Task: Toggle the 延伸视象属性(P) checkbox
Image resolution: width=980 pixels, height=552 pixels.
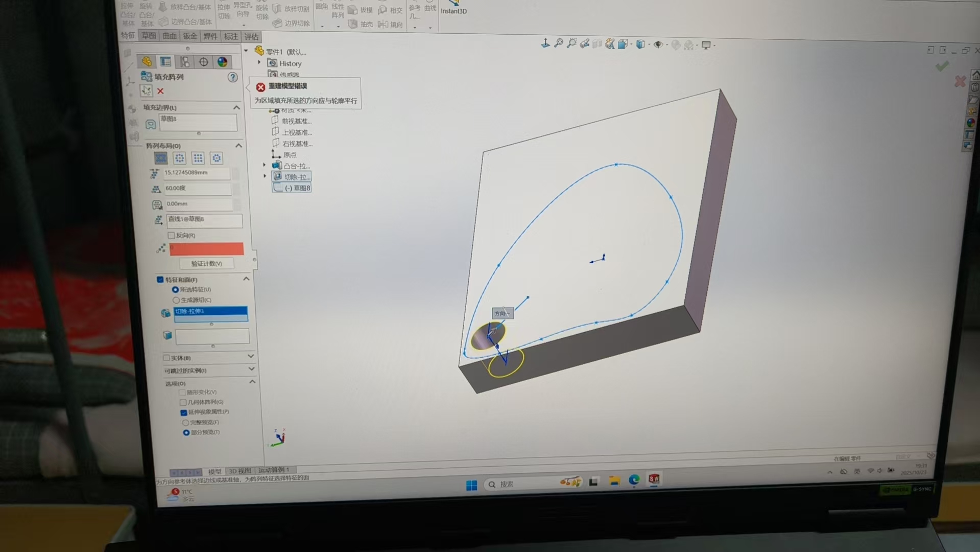Action: coord(183,412)
